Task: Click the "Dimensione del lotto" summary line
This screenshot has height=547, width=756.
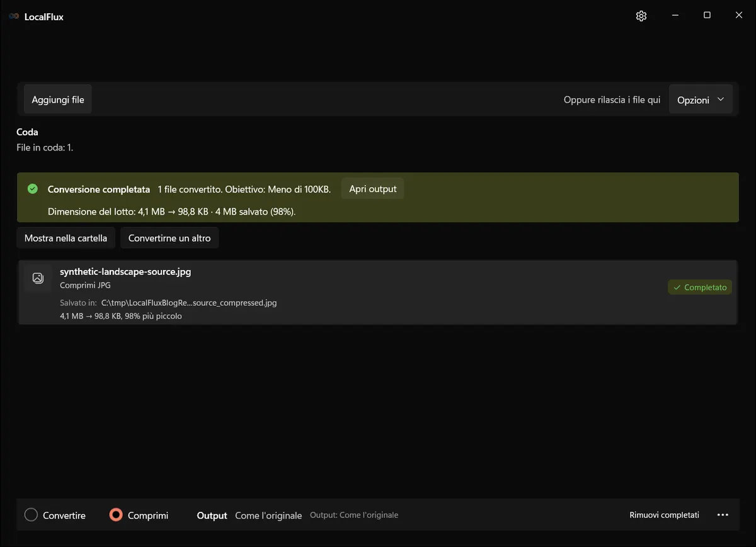Action: point(172,211)
